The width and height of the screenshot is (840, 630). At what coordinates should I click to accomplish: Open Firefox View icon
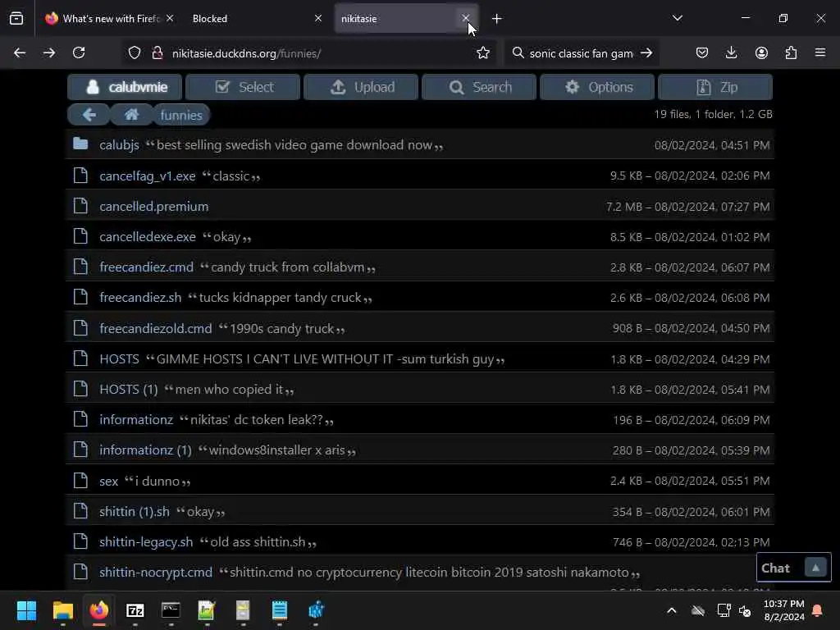[16, 19]
